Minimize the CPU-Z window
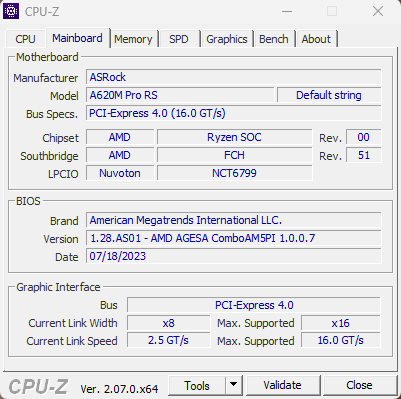Image resolution: width=401 pixels, height=399 pixels. coord(287,11)
